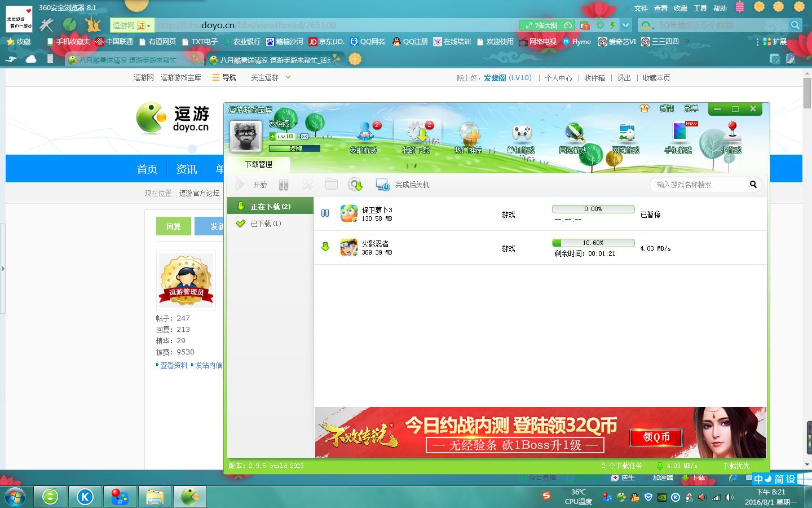Click the 资讯 nav item on webpage
This screenshot has height=508, width=812.
click(x=187, y=169)
